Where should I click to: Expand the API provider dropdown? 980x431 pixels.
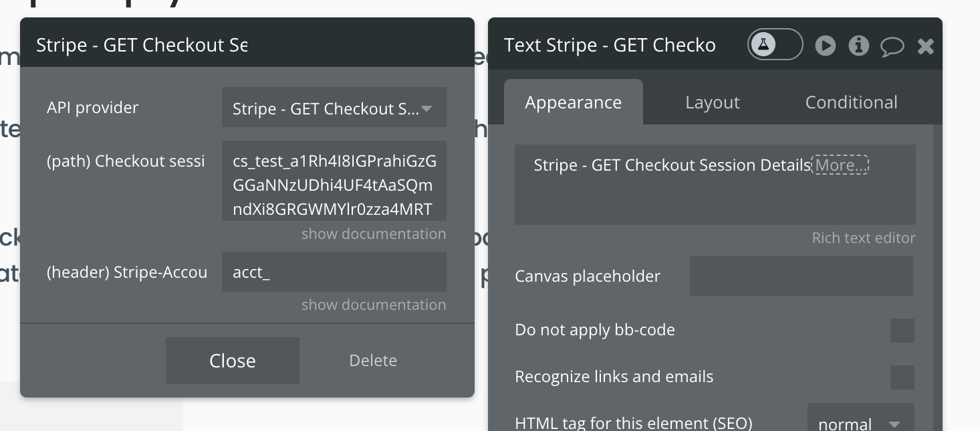click(x=334, y=108)
